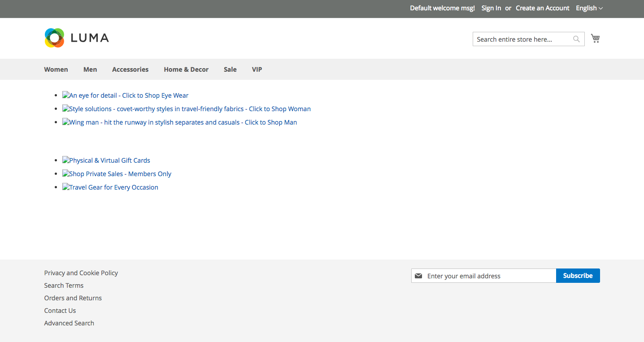The image size is (644, 342).
Task: Go to Advanced Search page
Action: [x=69, y=323]
